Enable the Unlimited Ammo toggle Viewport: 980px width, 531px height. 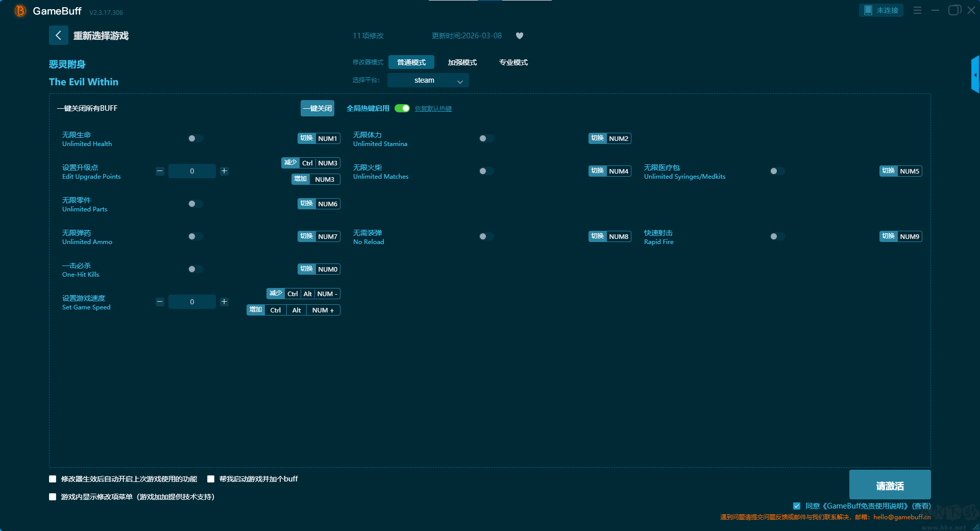click(x=195, y=236)
